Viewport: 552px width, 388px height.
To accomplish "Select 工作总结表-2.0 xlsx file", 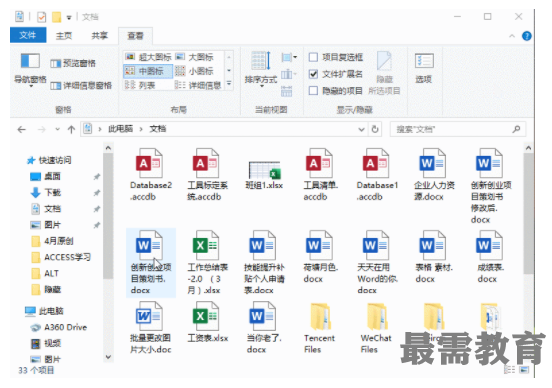I will (x=207, y=262).
